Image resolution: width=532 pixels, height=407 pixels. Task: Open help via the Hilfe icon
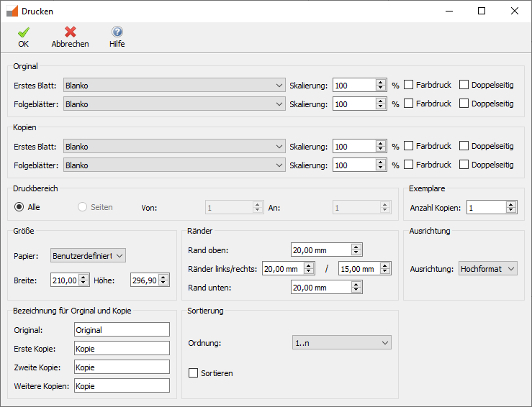[117, 32]
